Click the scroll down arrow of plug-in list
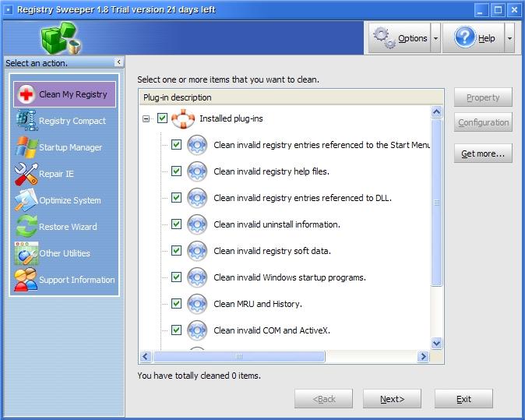Viewport: 525px width, 420px height. pos(437,344)
